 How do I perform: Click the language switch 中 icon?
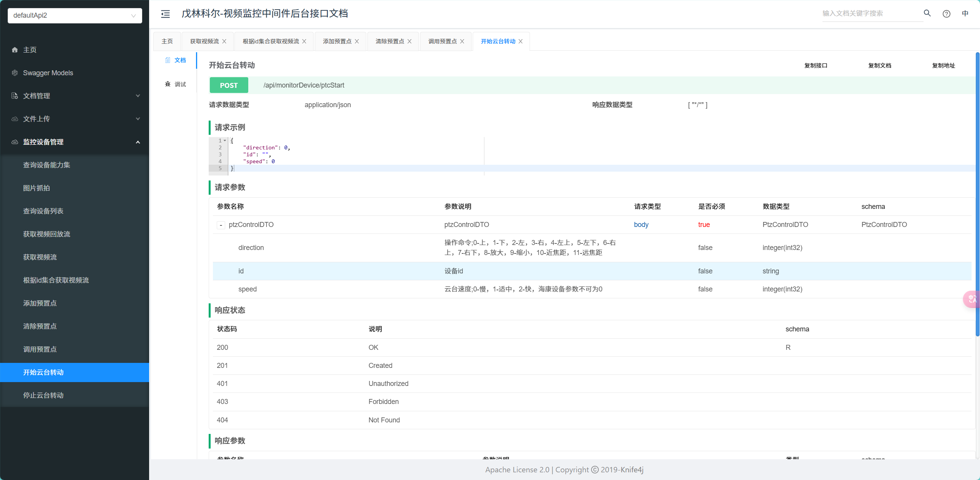965,13
